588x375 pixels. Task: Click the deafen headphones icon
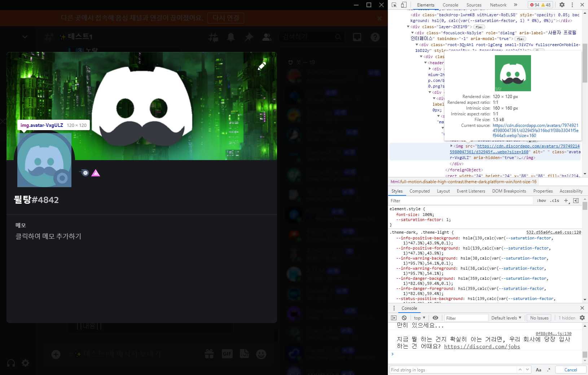11,363
